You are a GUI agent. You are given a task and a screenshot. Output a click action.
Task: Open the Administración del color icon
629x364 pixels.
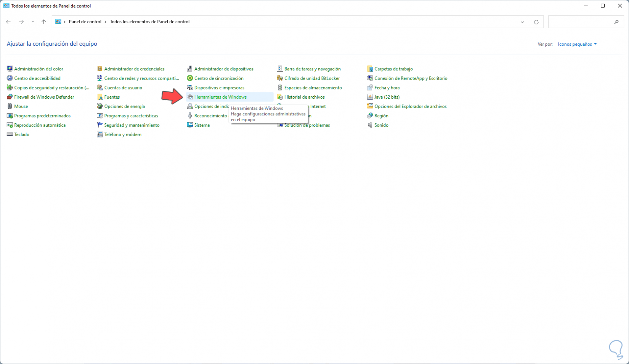pyautogui.click(x=10, y=69)
